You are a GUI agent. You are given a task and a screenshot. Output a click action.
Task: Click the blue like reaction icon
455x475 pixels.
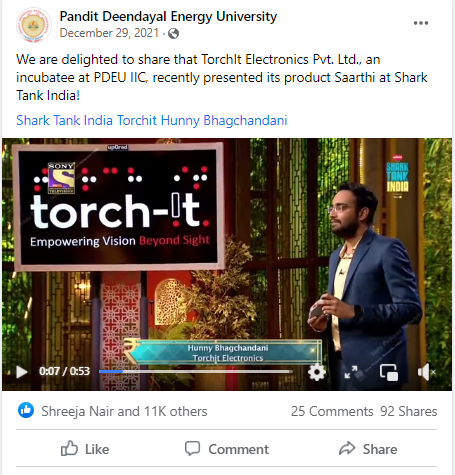(26, 410)
